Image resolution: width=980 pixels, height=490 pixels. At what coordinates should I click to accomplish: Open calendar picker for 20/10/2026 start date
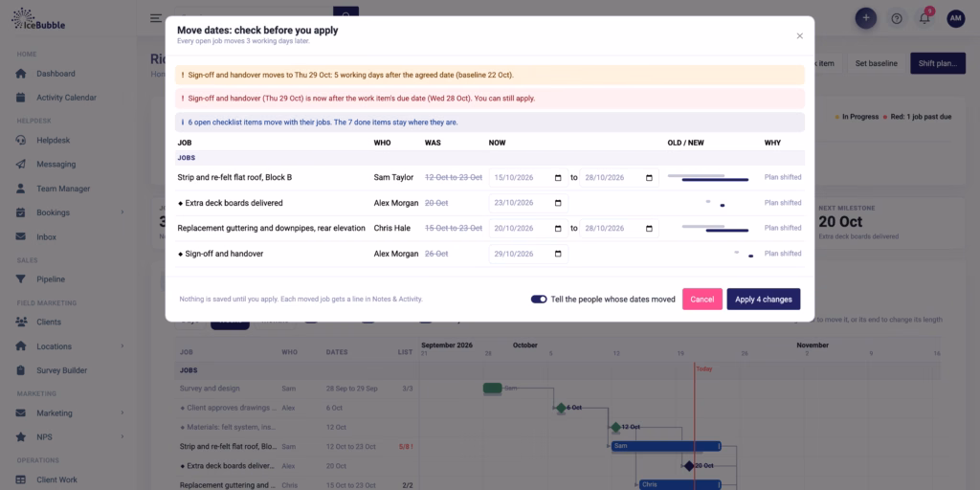(558, 228)
